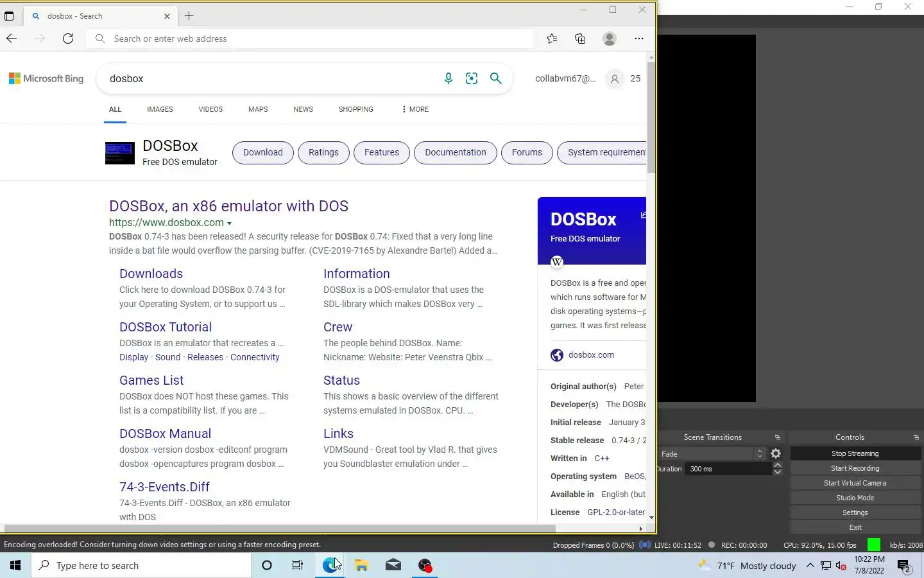
Task: Switch to the IMAGES search tab
Action: click(160, 109)
